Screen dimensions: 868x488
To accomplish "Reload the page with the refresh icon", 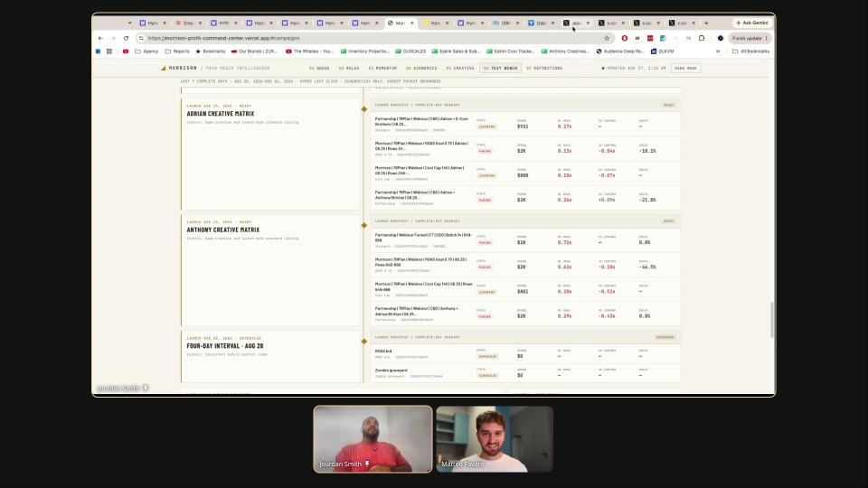I will pyautogui.click(x=127, y=38).
